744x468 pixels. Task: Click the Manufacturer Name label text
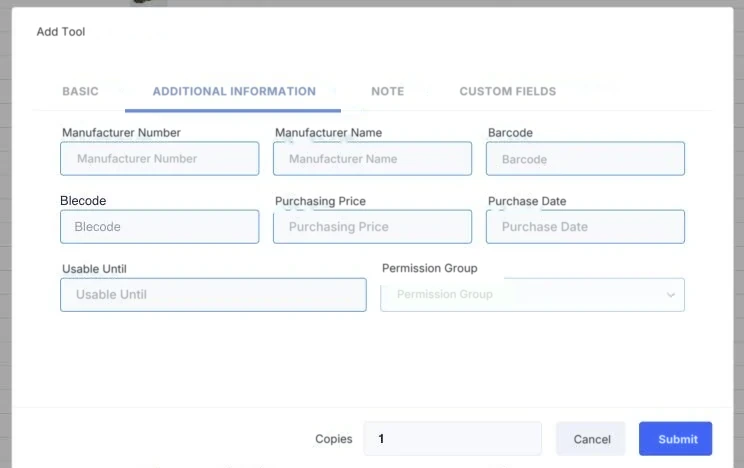328,132
